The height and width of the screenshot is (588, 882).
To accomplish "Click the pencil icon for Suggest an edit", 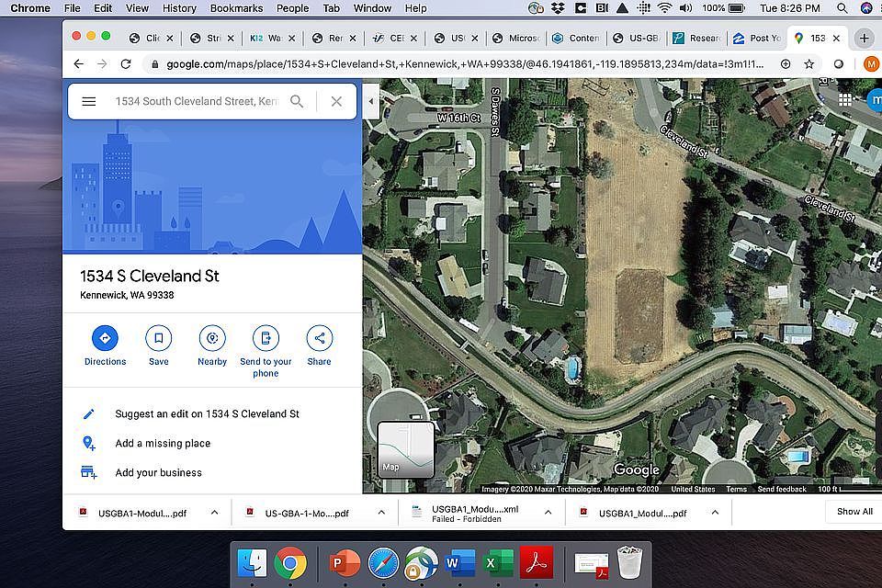I will [x=89, y=414].
